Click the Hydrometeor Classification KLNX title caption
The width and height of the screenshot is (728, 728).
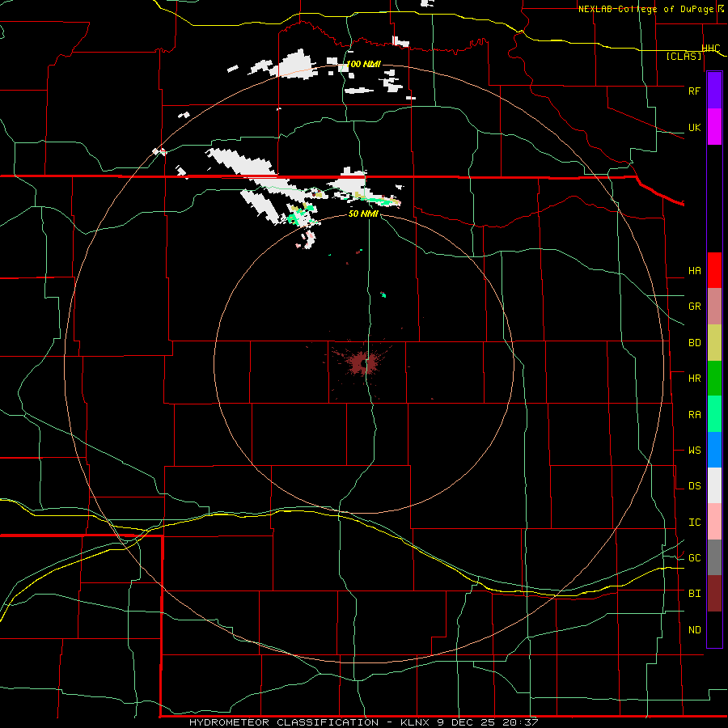click(363, 722)
